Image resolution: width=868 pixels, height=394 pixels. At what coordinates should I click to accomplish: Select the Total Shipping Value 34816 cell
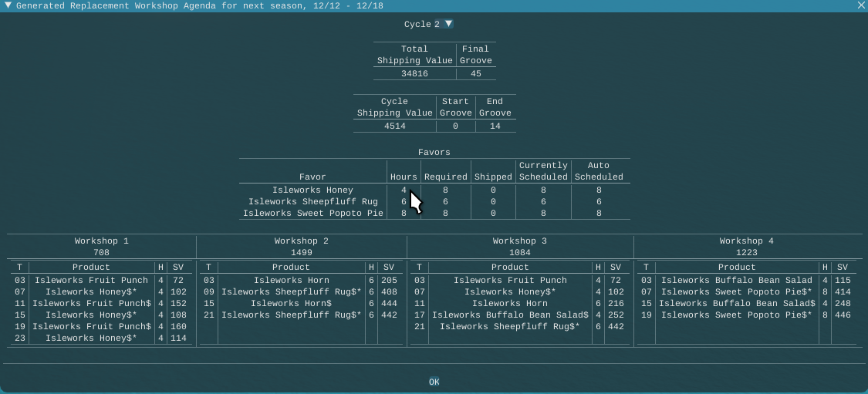pyautogui.click(x=414, y=73)
